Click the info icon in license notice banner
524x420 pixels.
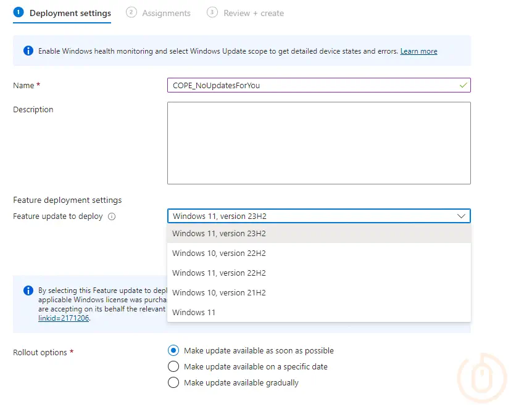tap(28, 290)
